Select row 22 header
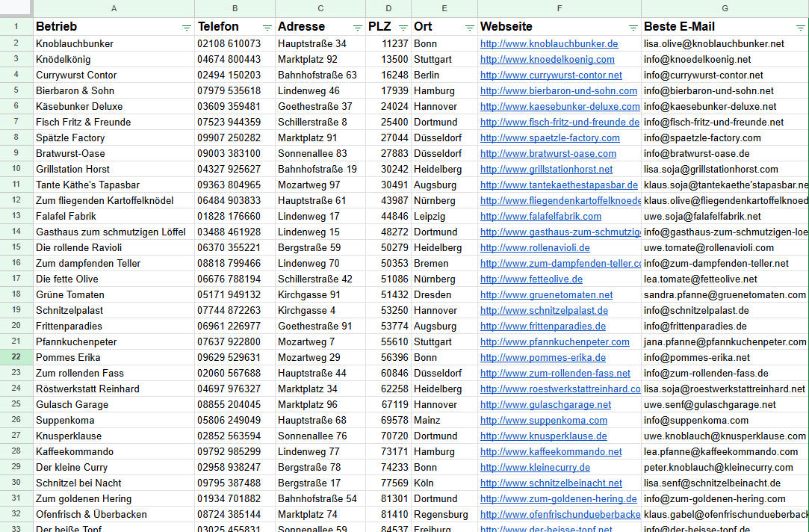The width and height of the screenshot is (809, 532). click(x=16, y=357)
